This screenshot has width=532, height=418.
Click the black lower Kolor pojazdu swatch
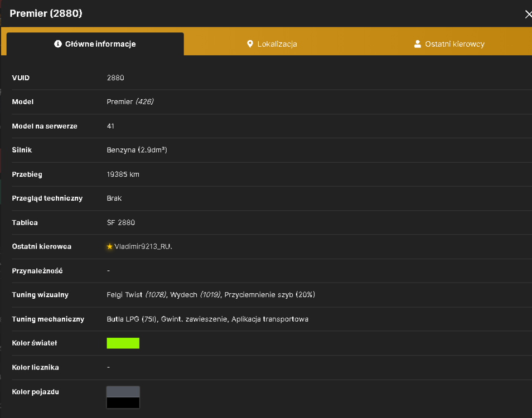click(123, 403)
